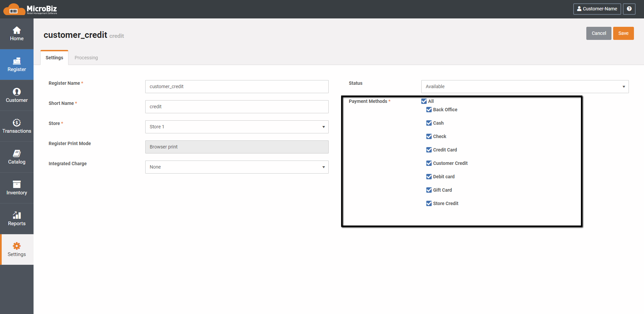Click the MicroBiz cloud logo
Image resolution: width=644 pixels, height=314 pixels.
pos(30,9)
